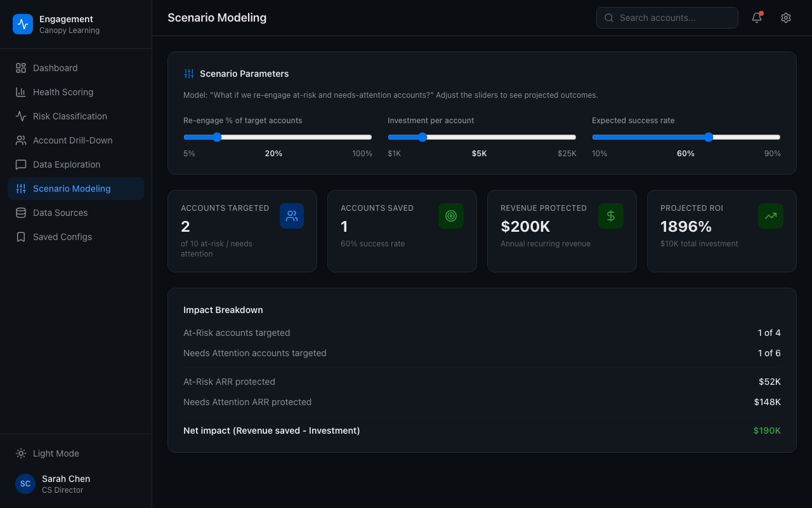
Task: Click the Scenario Parameters sliders icon
Action: coord(188,73)
